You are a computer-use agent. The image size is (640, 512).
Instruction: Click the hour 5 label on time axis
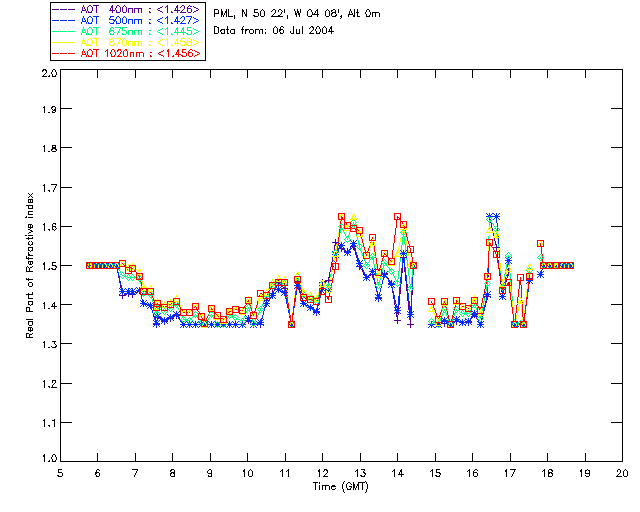[x=60, y=473]
